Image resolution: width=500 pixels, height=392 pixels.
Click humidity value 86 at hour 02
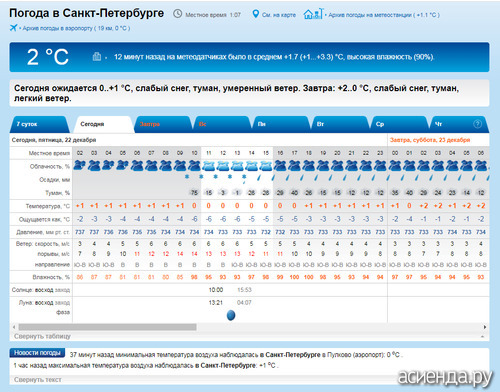tap(80, 277)
